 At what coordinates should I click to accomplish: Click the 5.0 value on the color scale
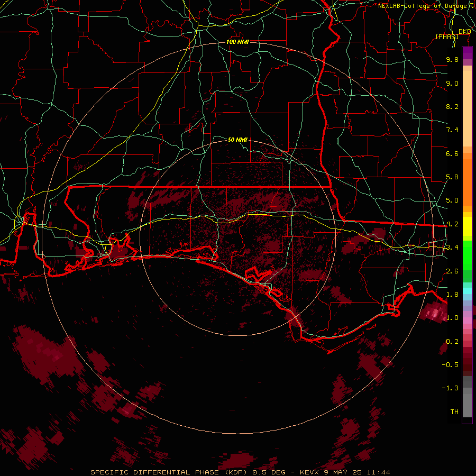coord(452,200)
